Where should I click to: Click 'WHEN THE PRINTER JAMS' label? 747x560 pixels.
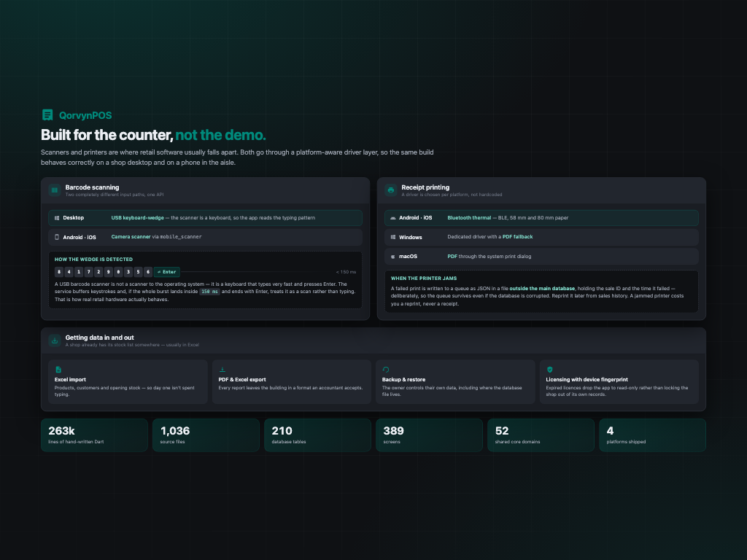pos(424,278)
